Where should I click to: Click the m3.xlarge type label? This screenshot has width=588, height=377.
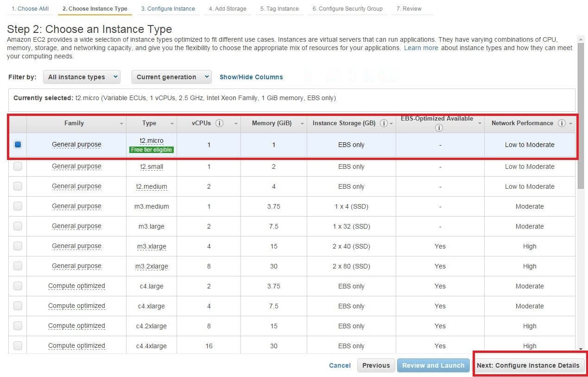coord(152,246)
